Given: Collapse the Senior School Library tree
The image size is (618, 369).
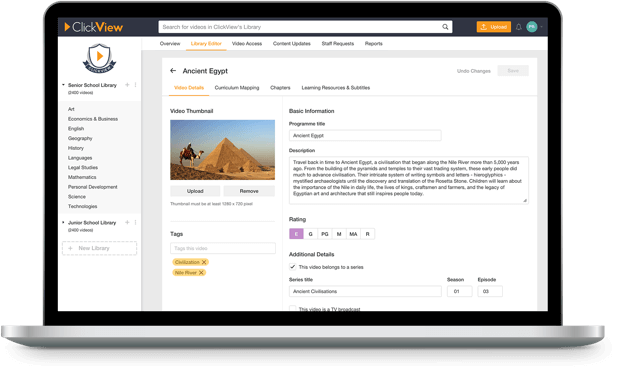Looking at the screenshot, I should 63,85.
